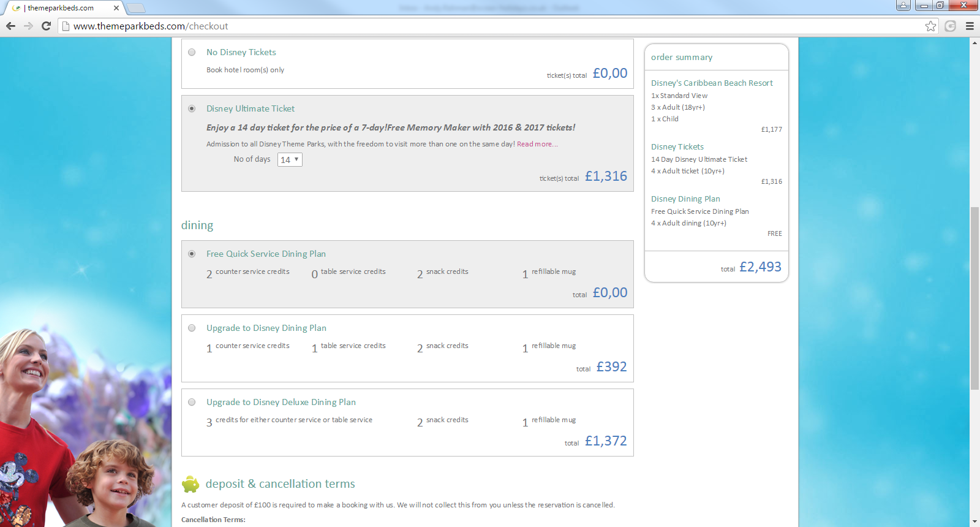The width and height of the screenshot is (980, 527).
Task: Select Upgrade to Disney Dining Plan radio
Action: coord(192,328)
